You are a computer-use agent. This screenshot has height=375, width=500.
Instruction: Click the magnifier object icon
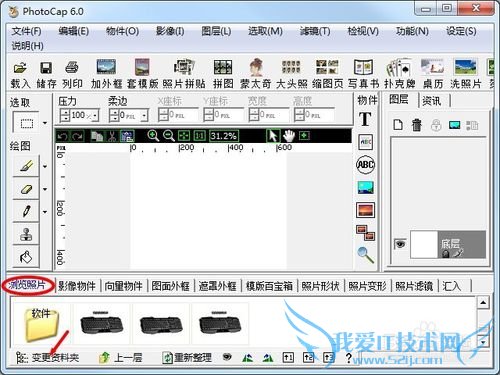coord(366,255)
